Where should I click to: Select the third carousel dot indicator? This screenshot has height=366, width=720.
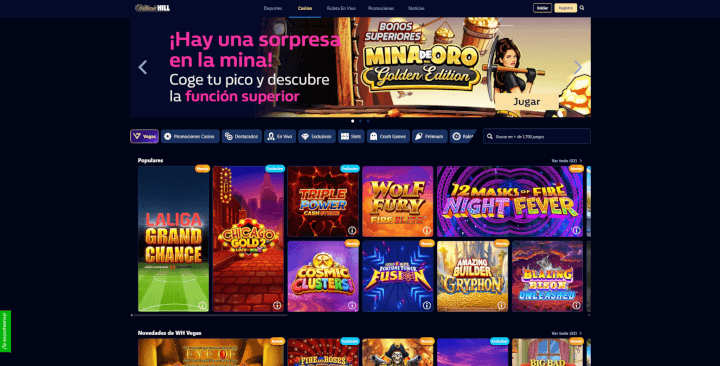pyautogui.click(x=368, y=121)
